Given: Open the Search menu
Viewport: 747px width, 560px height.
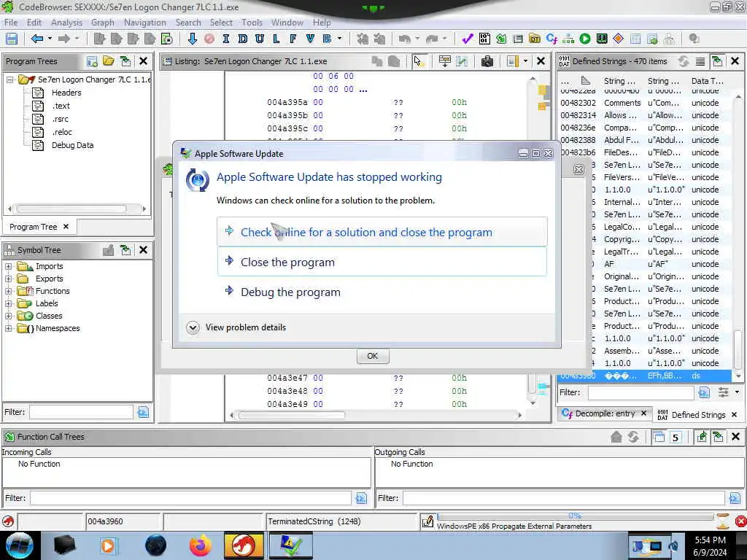Looking at the screenshot, I should click(188, 23).
